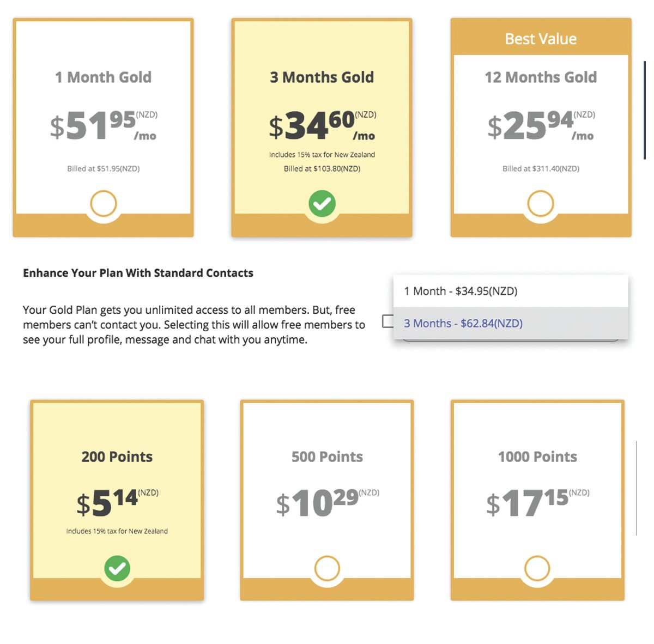Select the 1000 Points radio circle

[x=537, y=569]
